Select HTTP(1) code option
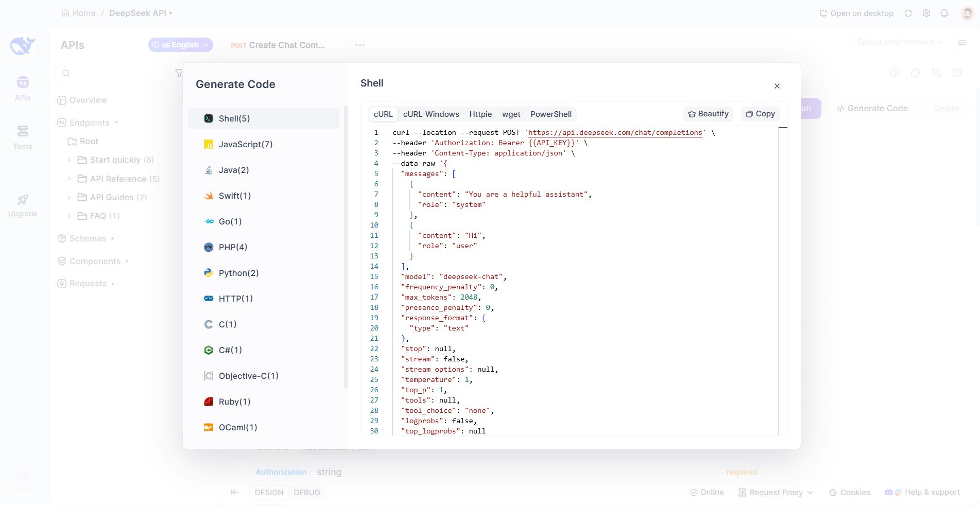Image resolution: width=980 pixels, height=505 pixels. click(263, 299)
